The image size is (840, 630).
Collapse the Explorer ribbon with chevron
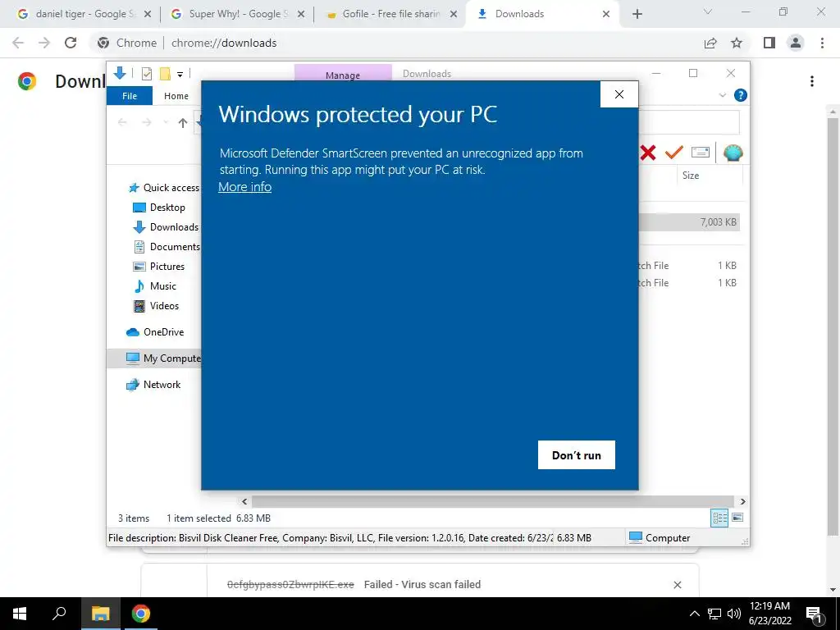coord(722,95)
